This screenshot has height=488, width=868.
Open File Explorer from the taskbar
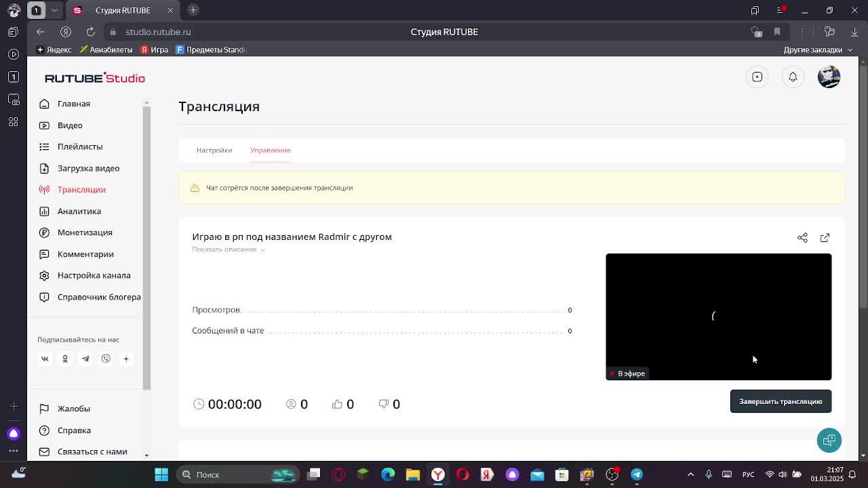click(413, 474)
